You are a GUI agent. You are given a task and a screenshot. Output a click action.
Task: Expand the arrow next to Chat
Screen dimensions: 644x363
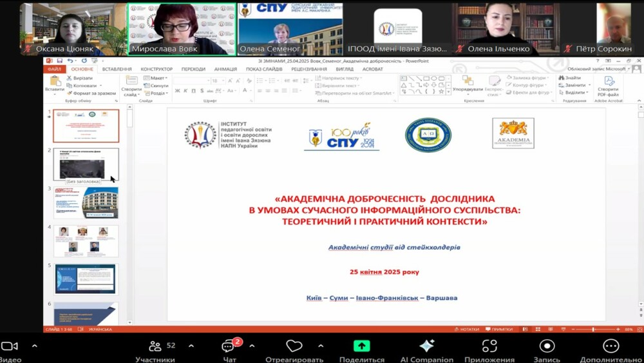pyautogui.click(x=251, y=346)
